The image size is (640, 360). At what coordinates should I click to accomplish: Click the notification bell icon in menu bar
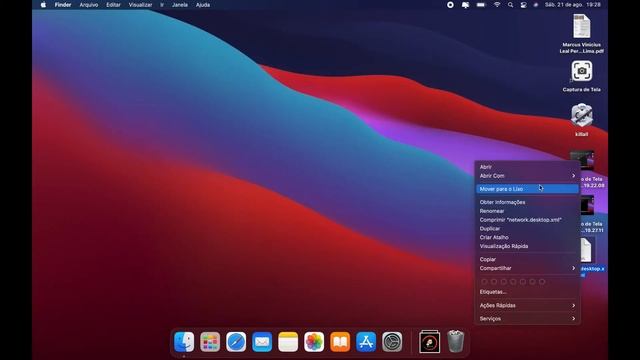tap(465, 5)
